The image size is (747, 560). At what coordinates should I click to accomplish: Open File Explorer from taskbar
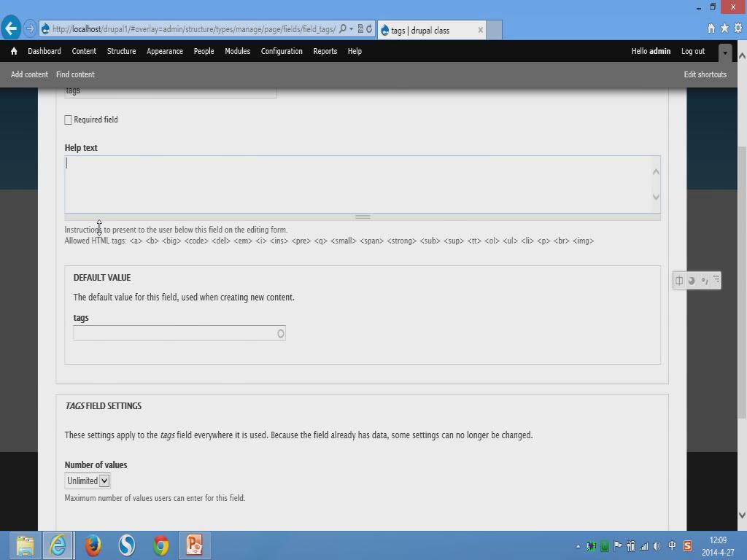pyautogui.click(x=26, y=545)
